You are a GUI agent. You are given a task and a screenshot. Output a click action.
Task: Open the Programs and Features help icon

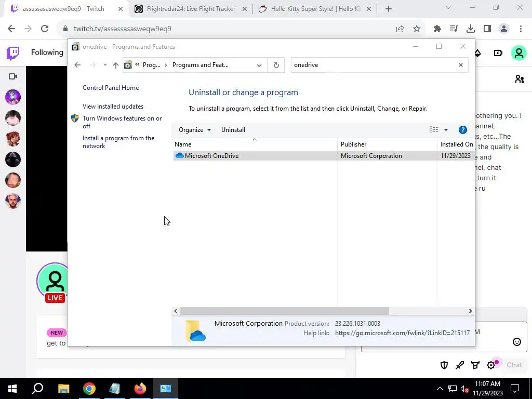point(463,130)
